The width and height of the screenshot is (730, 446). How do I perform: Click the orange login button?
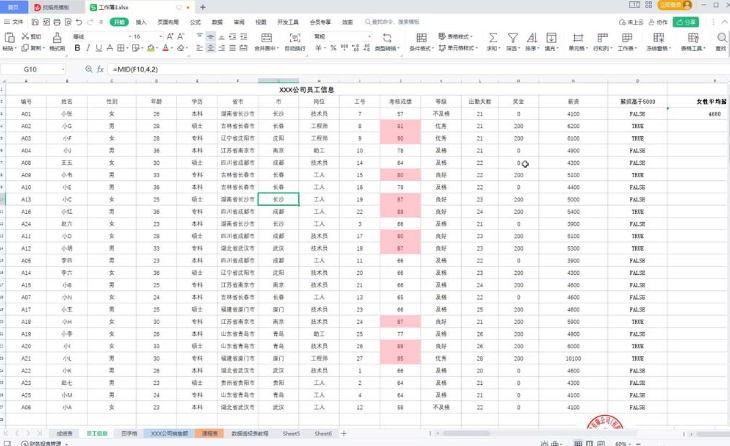coord(675,5)
